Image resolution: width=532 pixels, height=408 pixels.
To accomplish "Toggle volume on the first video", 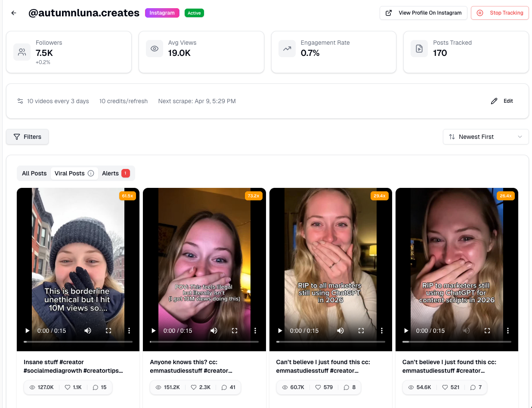I will [x=88, y=331].
